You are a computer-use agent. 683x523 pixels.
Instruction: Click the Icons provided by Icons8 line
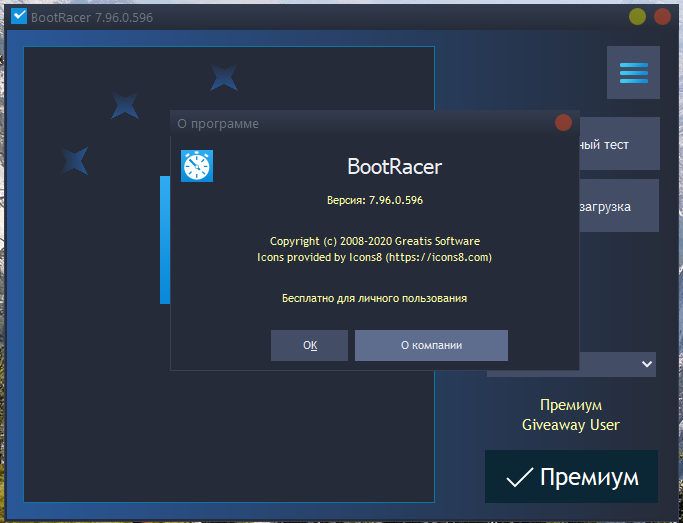pyautogui.click(x=375, y=257)
